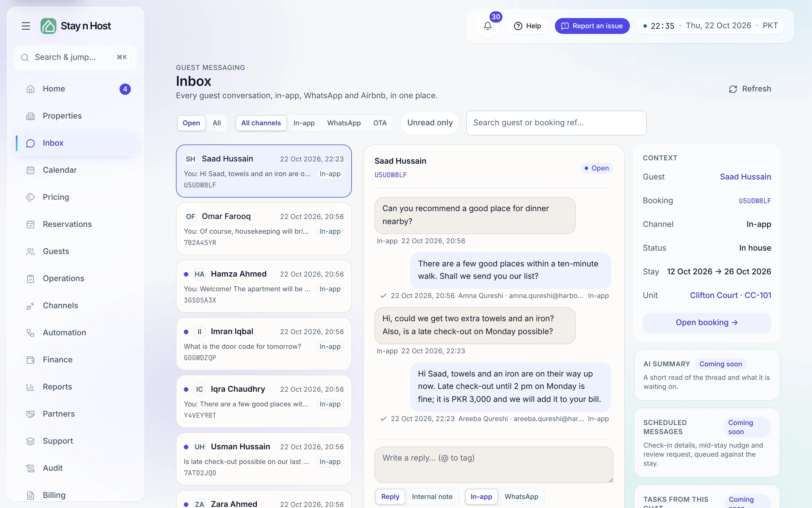
Task: Click the Automation workflow icon
Action: coord(30,333)
